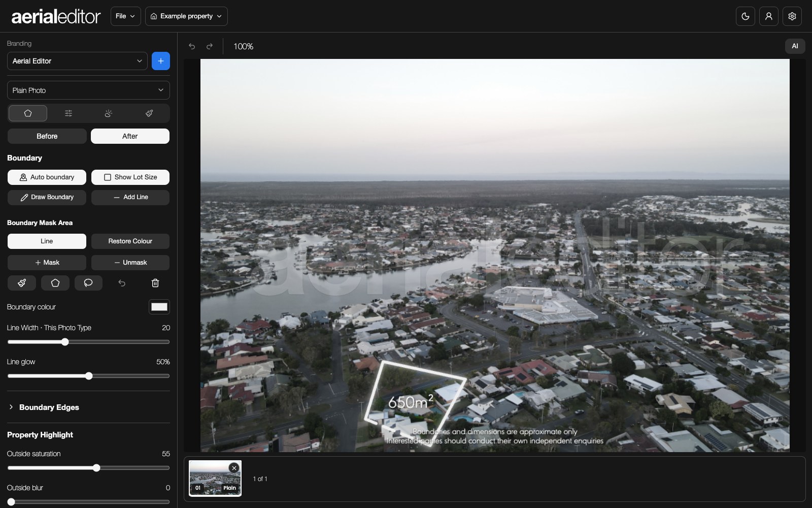Open the File menu dropdown

click(125, 16)
